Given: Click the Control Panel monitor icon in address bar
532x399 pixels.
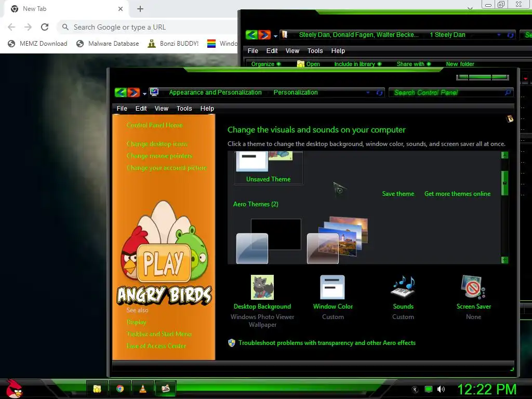Looking at the screenshot, I should point(154,92).
